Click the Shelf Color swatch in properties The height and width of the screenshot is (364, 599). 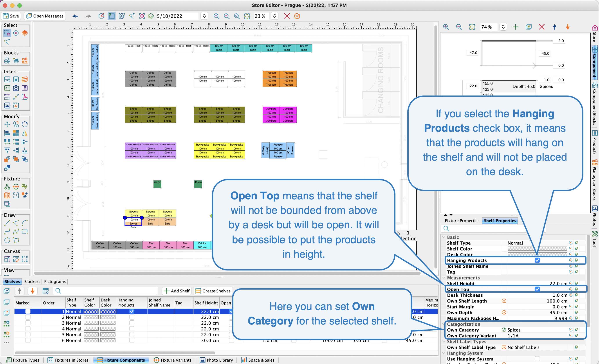pyautogui.click(x=537, y=249)
